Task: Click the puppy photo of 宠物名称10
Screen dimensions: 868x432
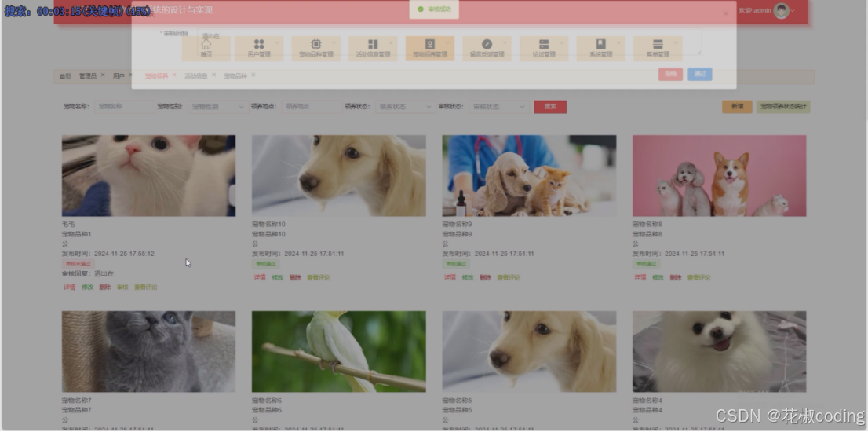Action: 339,176
